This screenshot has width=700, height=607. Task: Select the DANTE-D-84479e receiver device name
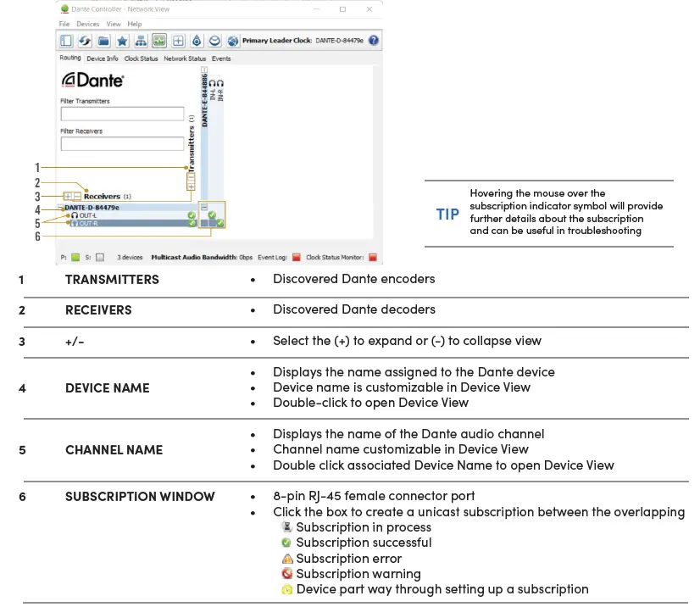(92, 207)
